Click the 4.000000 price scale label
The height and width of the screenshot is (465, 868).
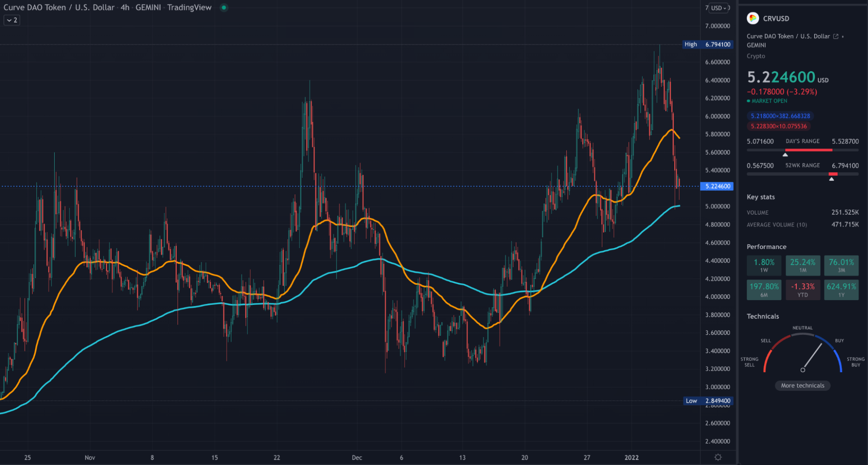click(717, 297)
